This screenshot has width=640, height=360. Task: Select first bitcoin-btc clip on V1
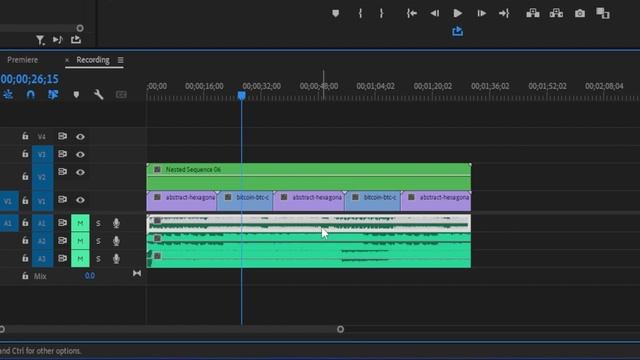tap(245, 201)
